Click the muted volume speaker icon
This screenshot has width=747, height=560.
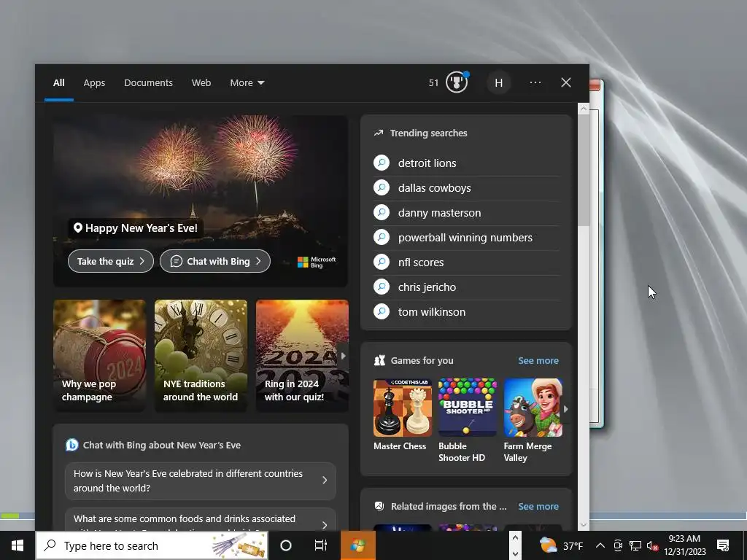pos(652,545)
